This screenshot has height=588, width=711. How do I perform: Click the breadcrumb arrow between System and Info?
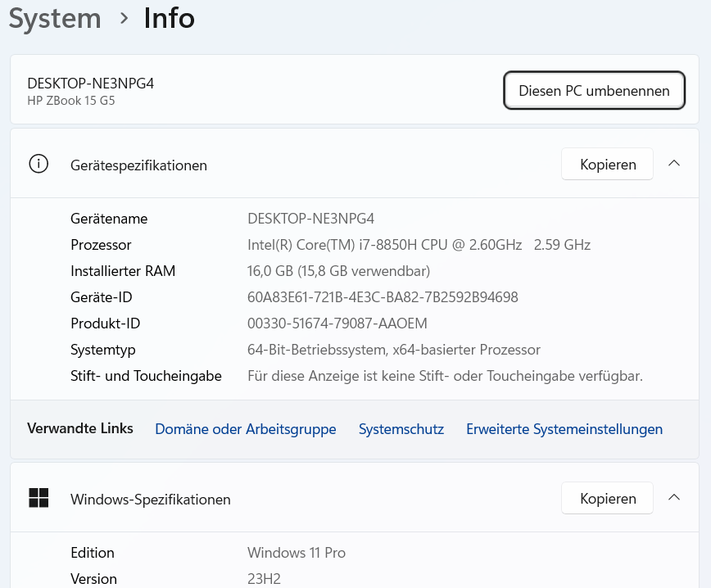point(124,19)
